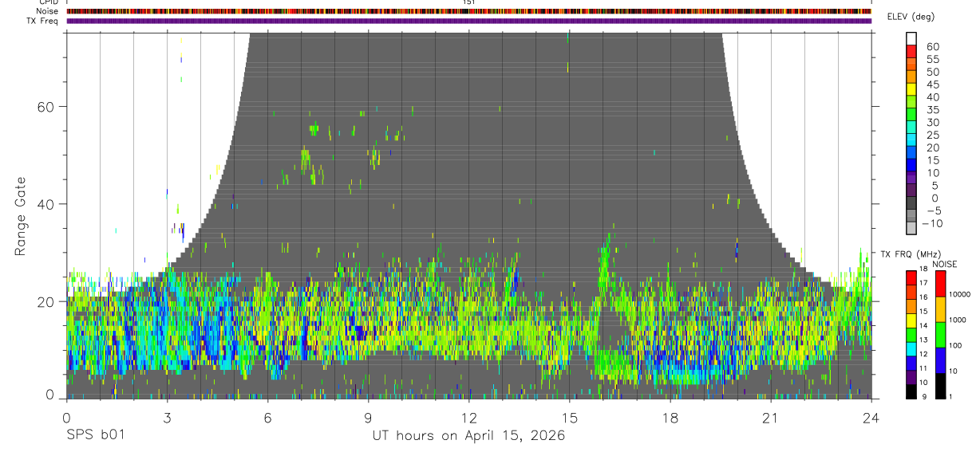The width and height of the screenshot is (980, 452).
Task: Click the orange segment of the NOISE colorbar
Action: click(x=940, y=309)
